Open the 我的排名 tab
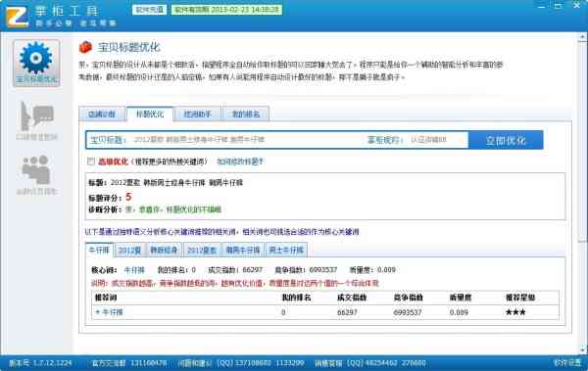The width and height of the screenshot is (588, 371). point(246,114)
